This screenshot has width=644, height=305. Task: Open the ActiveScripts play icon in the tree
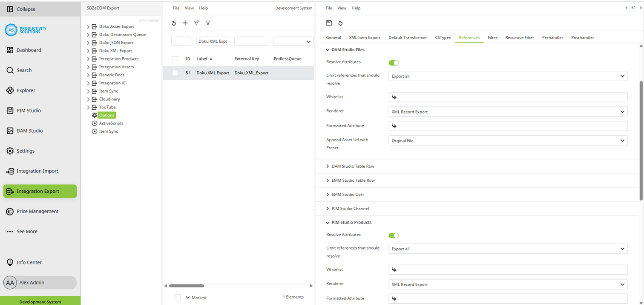click(95, 123)
